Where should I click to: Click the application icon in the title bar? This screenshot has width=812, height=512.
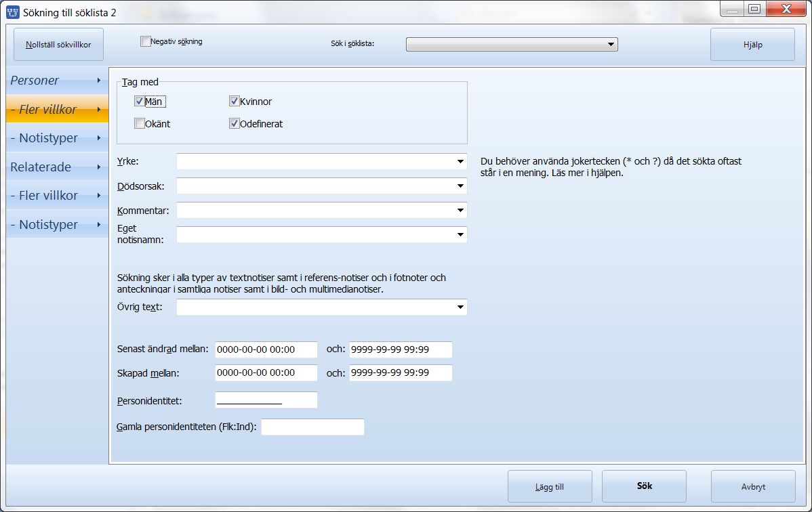[12, 12]
